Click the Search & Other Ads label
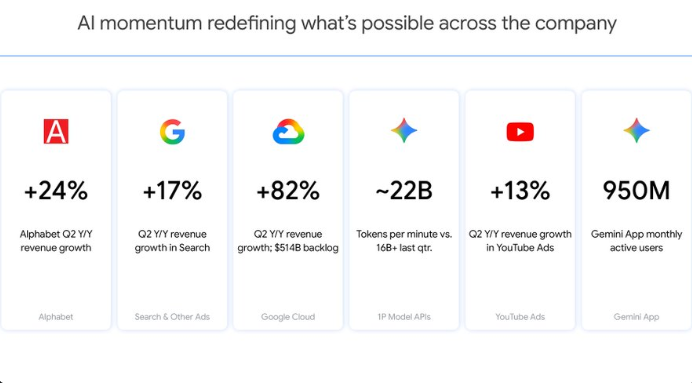 [x=172, y=316]
